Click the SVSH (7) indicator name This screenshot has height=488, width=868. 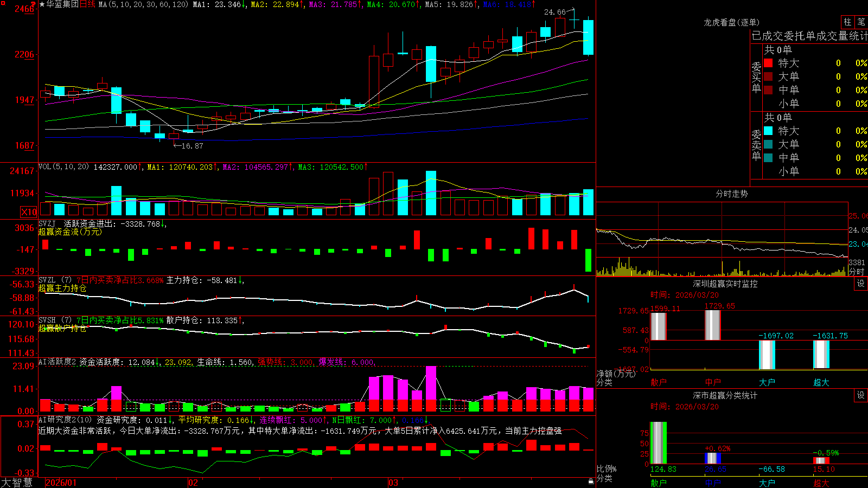point(55,320)
